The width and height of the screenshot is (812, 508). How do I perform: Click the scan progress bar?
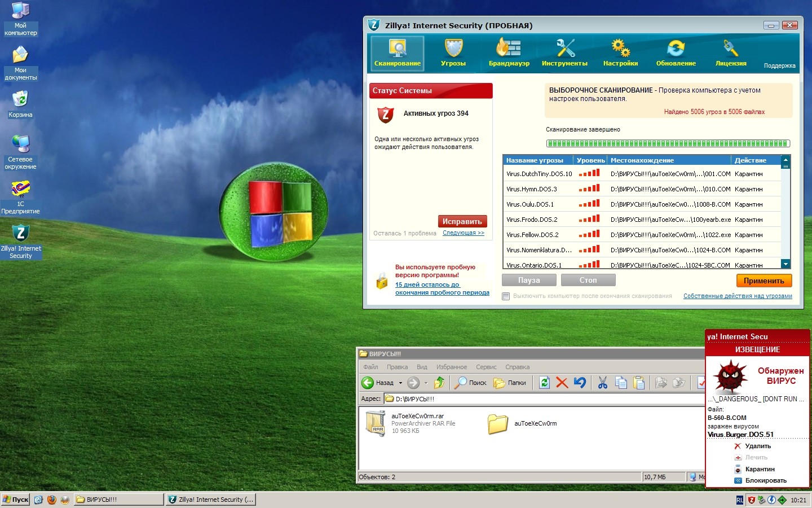pos(668,143)
